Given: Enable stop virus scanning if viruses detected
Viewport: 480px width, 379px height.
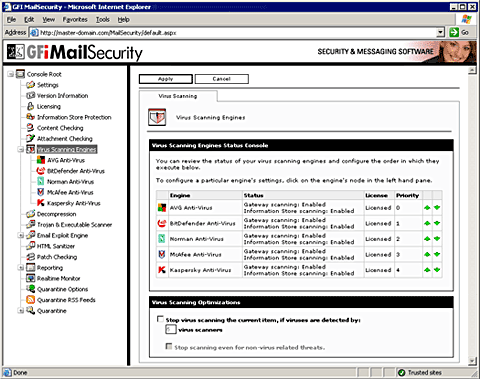Looking at the screenshot, I should pyautogui.click(x=160, y=319).
